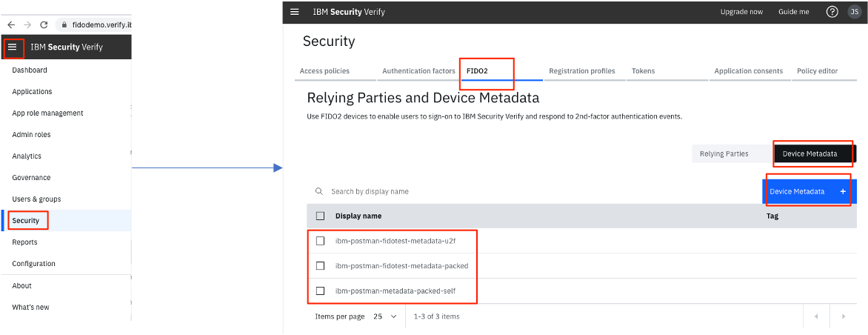Open the hamburger menu in left panel

pyautogui.click(x=13, y=47)
